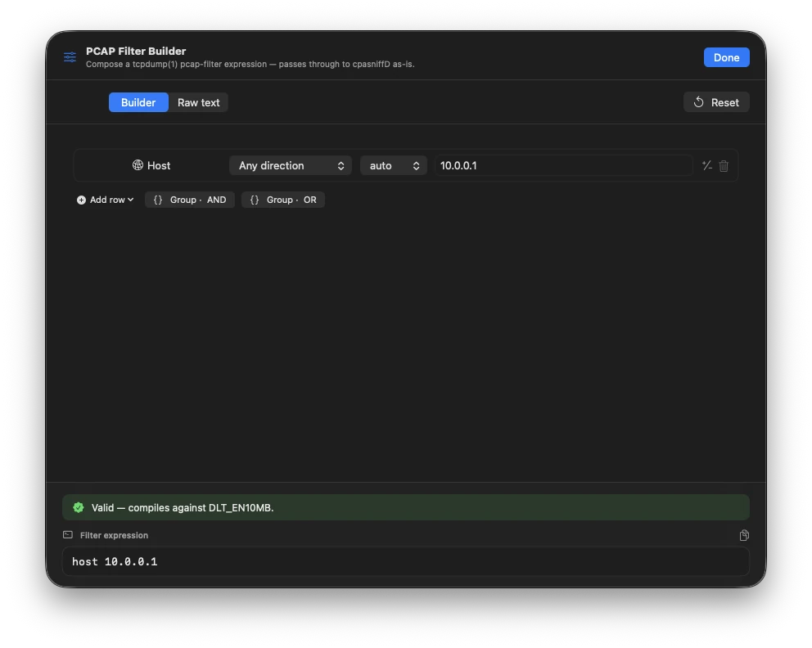Toggle negation on the Host row
Screen dimensions: 812x648
pos(706,165)
